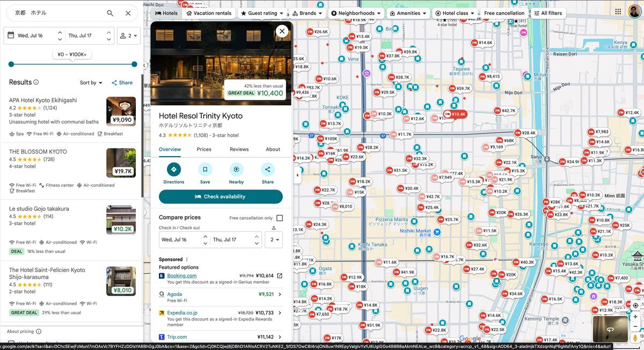Image resolution: width=644 pixels, height=350 pixels.
Task: Open the Hotel class filter dropdown
Action: pos(455,13)
